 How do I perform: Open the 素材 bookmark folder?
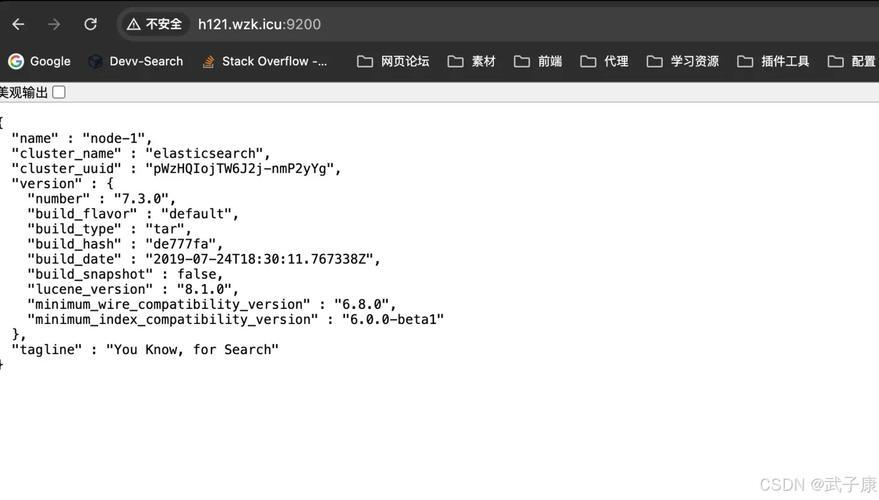coord(471,61)
